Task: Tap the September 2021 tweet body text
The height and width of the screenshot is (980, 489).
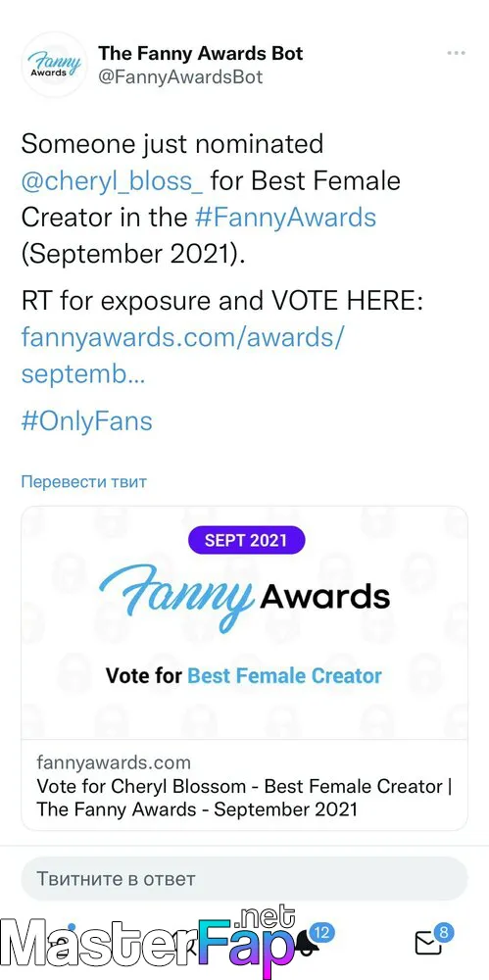Action: pos(133,255)
